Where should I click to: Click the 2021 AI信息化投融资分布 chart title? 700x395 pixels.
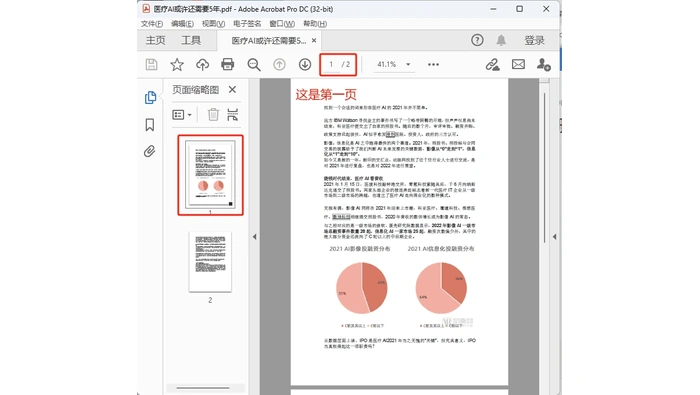click(441, 249)
